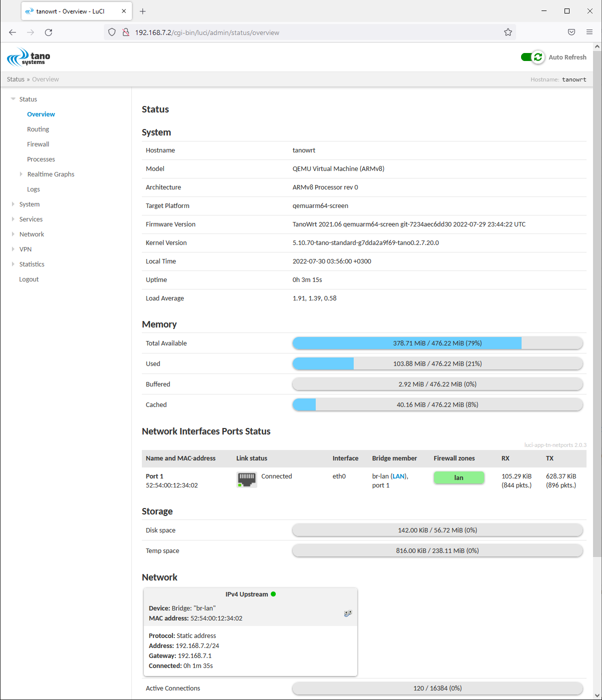The image size is (602, 700).
Task: Expand the VPN sidebar section
Action: [25, 249]
